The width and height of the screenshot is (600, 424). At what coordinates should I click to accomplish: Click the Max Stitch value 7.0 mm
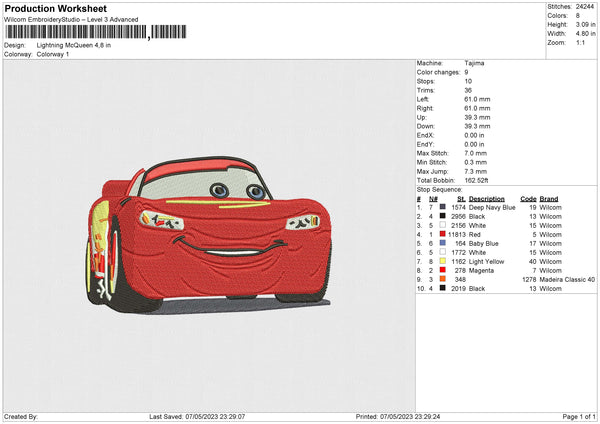coord(476,153)
